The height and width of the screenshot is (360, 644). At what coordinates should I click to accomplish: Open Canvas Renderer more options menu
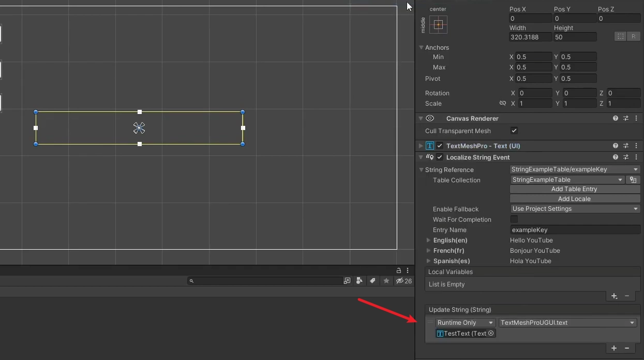click(636, 119)
